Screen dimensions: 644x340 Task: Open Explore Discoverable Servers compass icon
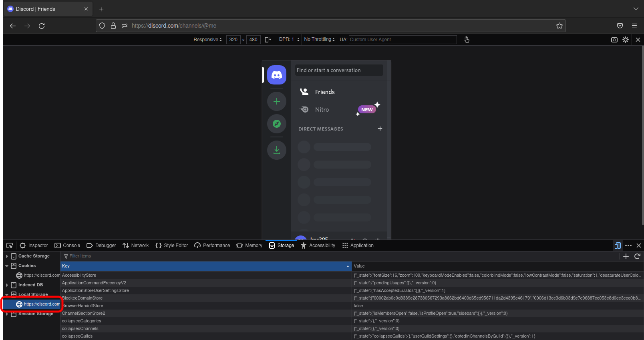pyautogui.click(x=276, y=124)
